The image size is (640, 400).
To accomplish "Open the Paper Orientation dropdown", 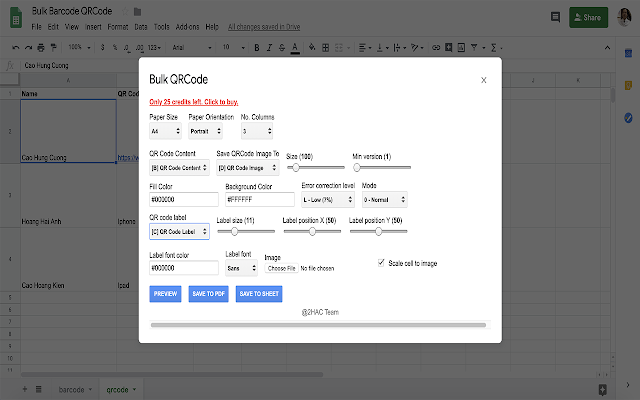I will click(x=205, y=131).
